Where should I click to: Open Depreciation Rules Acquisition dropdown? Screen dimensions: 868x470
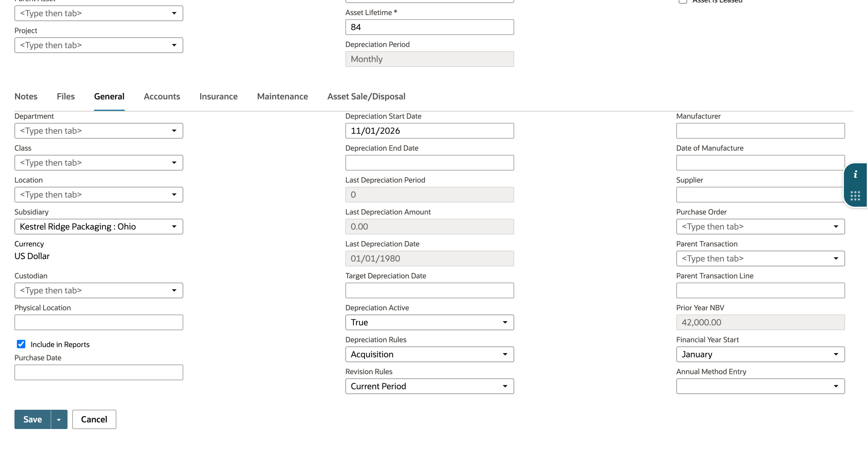[x=429, y=354]
